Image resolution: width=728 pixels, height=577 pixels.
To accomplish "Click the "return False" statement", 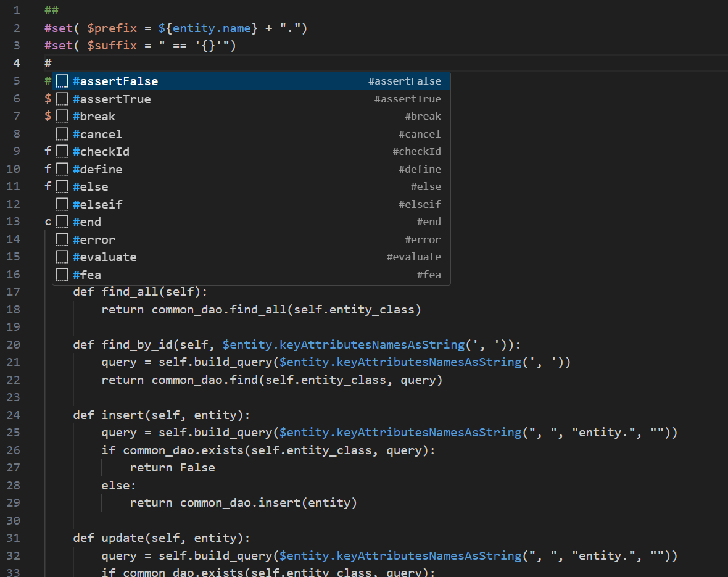I will pyautogui.click(x=172, y=468).
